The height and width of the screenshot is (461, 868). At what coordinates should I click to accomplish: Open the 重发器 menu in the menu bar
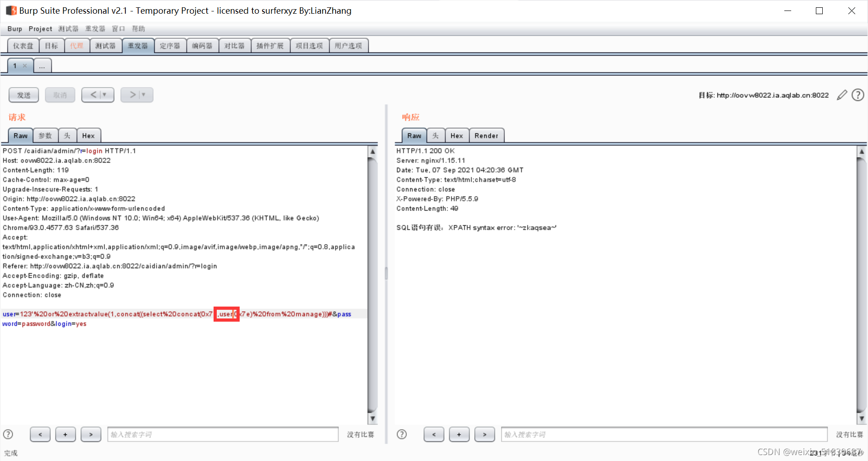click(x=95, y=29)
